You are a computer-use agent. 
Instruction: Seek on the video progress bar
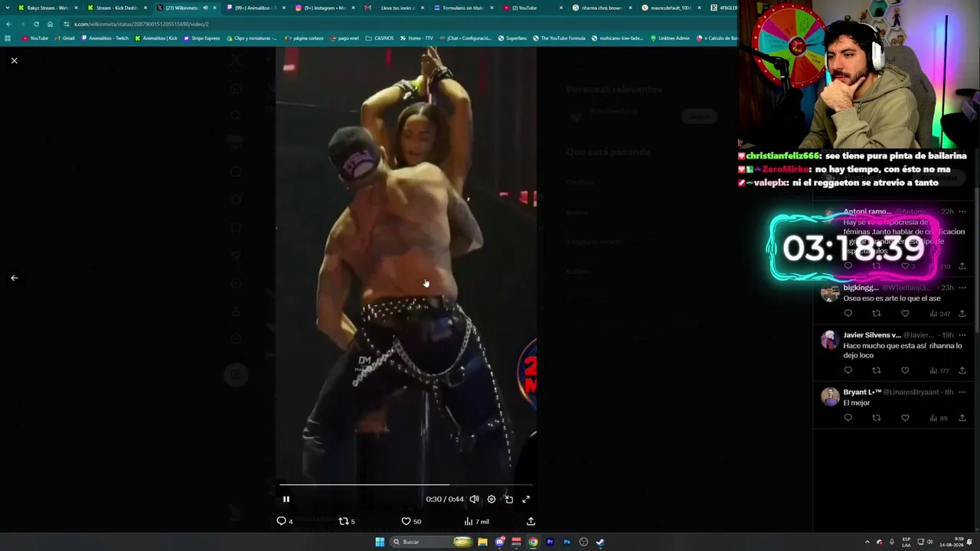[406, 484]
